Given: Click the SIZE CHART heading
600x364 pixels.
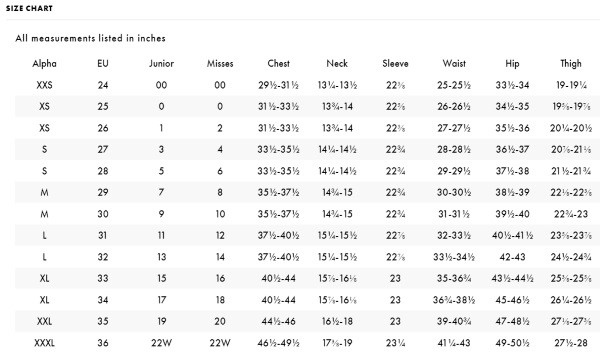Looking at the screenshot, I should pos(29,8).
